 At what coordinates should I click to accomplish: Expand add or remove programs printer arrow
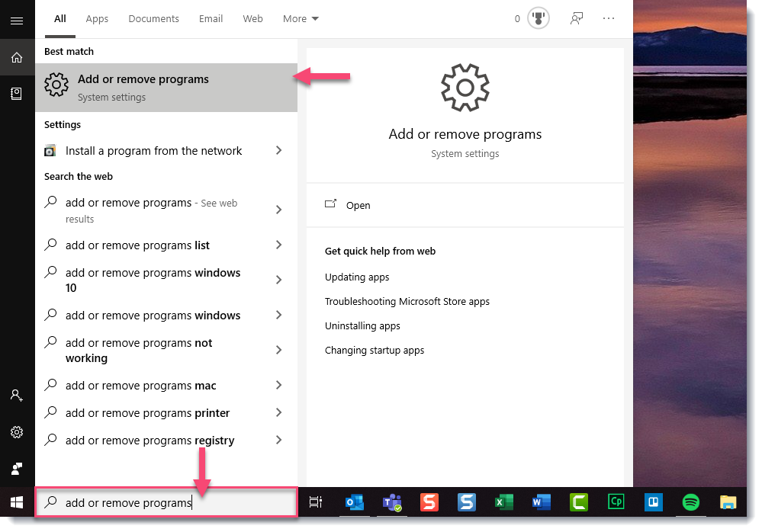pyautogui.click(x=279, y=412)
